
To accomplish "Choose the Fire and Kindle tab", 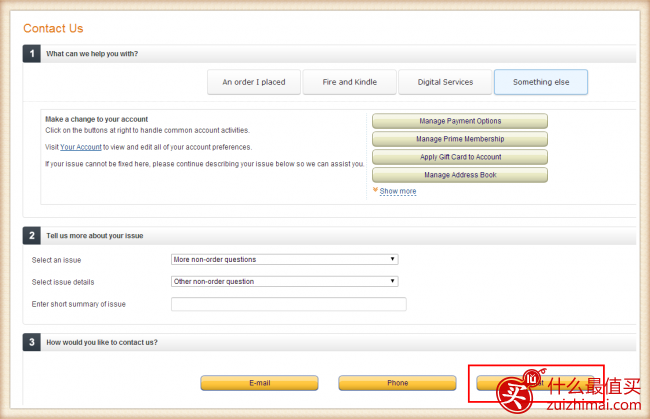I will [x=349, y=82].
